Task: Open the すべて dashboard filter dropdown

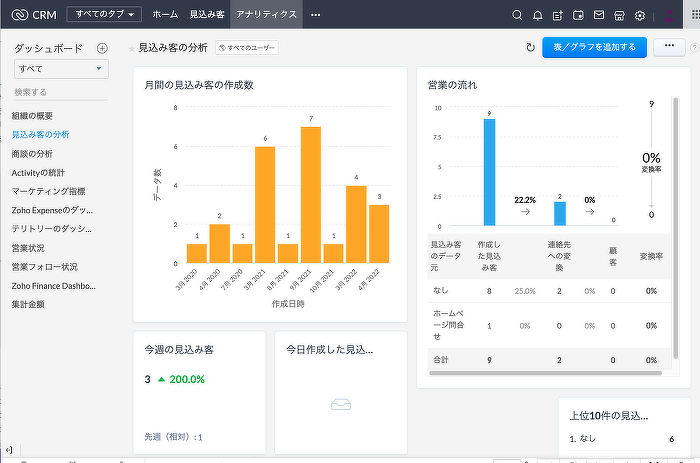Action: coord(61,68)
